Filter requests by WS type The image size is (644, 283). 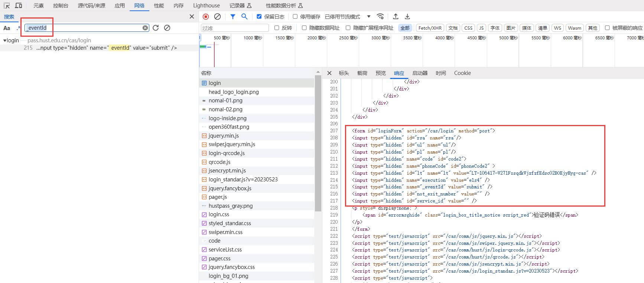click(557, 28)
